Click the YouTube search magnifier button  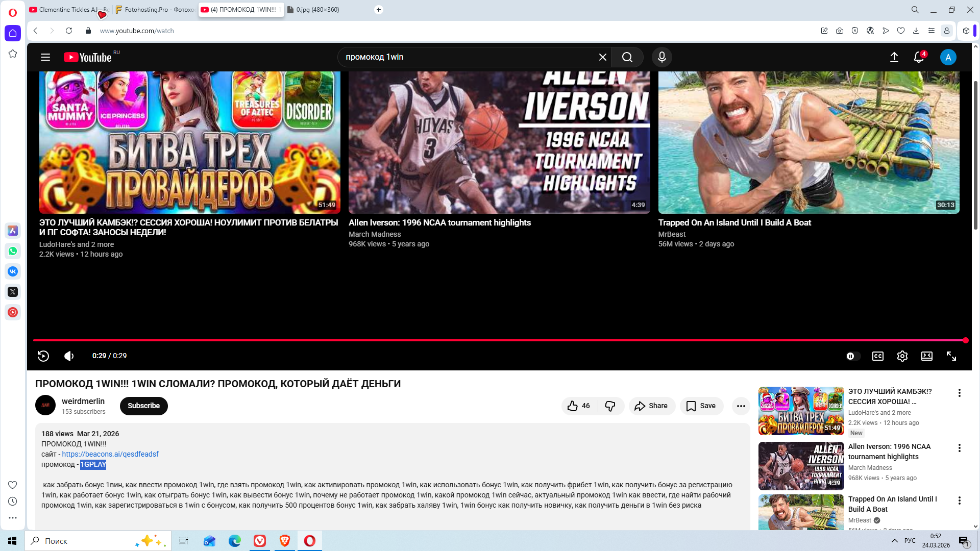click(627, 57)
